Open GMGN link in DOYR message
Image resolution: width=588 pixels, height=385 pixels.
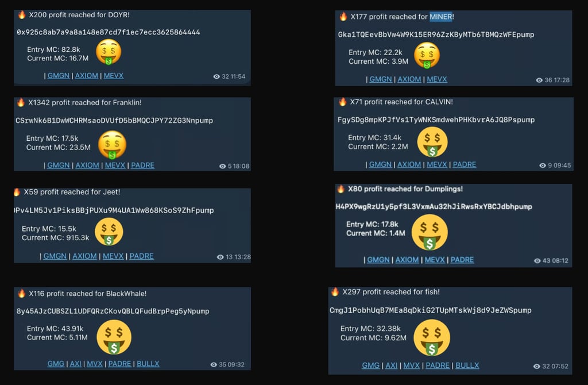click(59, 76)
